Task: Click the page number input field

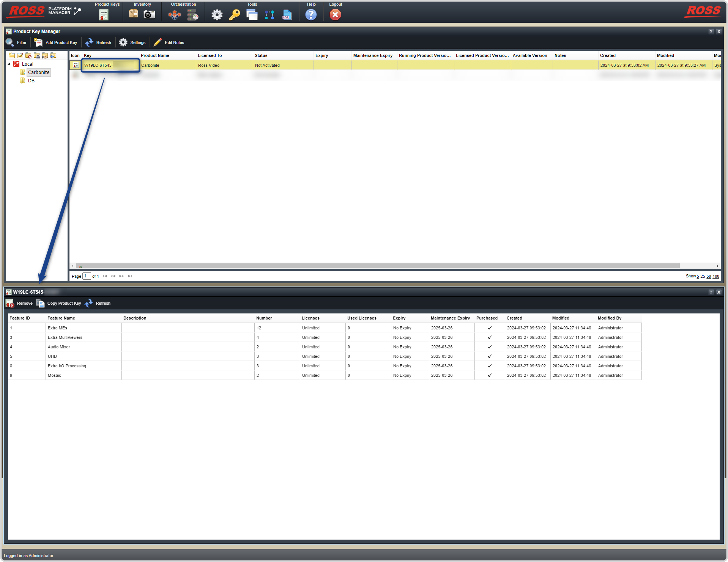Action: [x=87, y=276]
